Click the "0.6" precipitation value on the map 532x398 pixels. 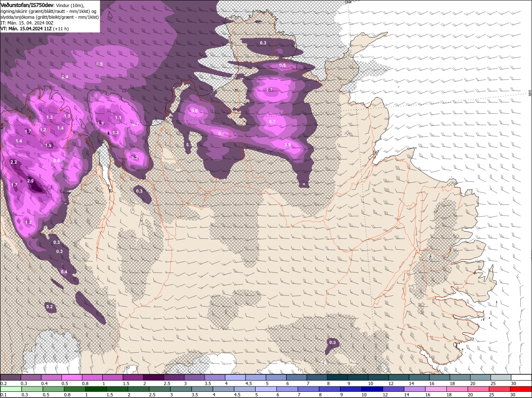click(x=194, y=111)
